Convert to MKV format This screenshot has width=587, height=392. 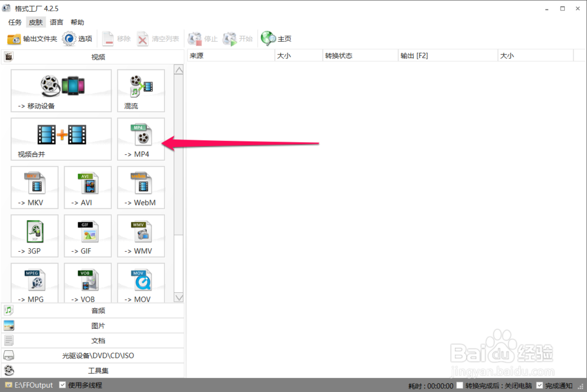coord(35,187)
